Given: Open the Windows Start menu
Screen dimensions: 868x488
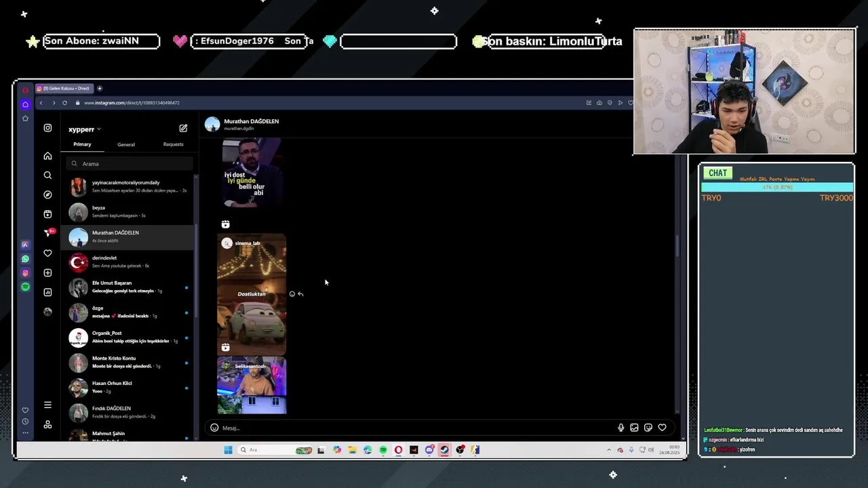Looking at the screenshot, I should [x=228, y=450].
